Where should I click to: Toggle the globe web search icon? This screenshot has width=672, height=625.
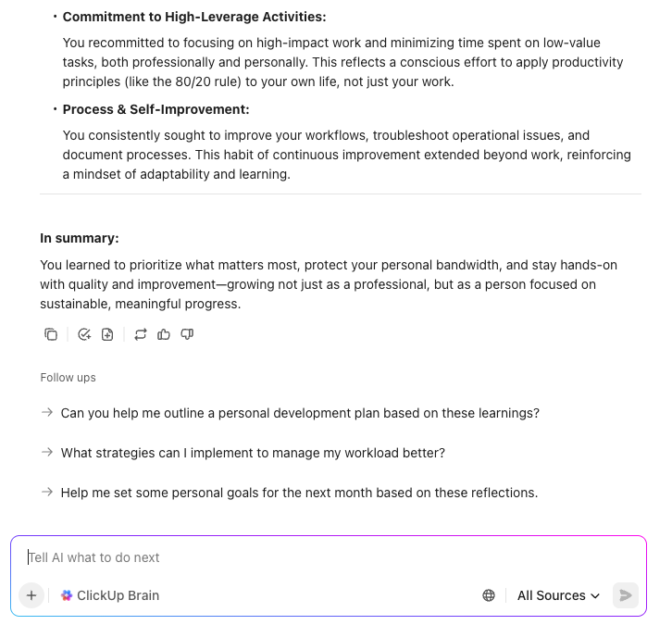(x=489, y=595)
